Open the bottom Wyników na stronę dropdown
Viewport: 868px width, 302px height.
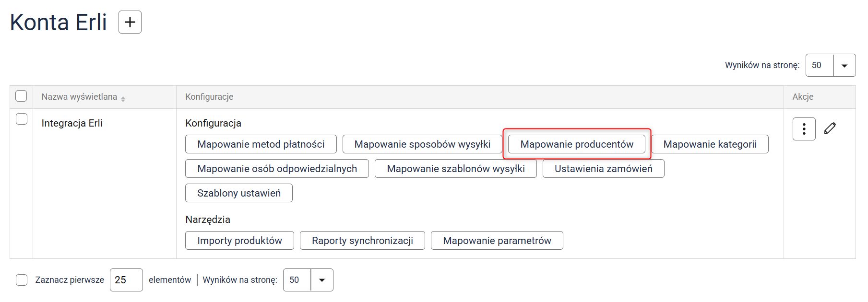(x=322, y=280)
